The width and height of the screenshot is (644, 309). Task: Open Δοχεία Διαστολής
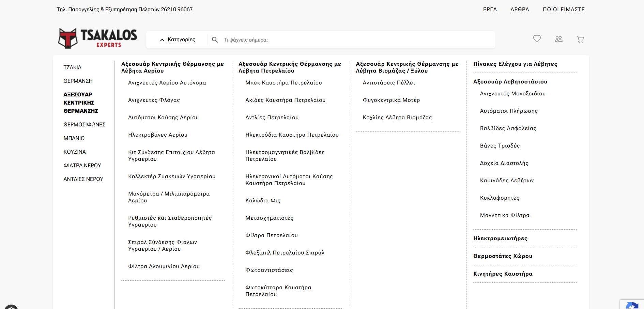coord(504,163)
